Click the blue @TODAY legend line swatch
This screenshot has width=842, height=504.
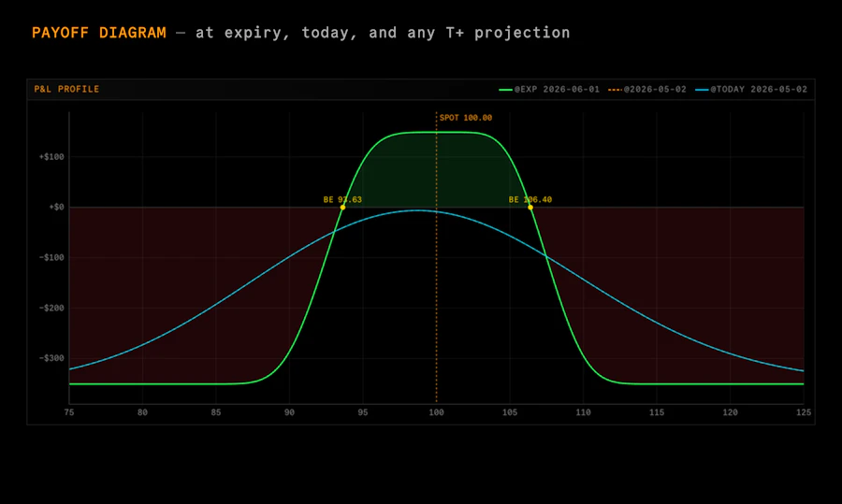[702, 90]
